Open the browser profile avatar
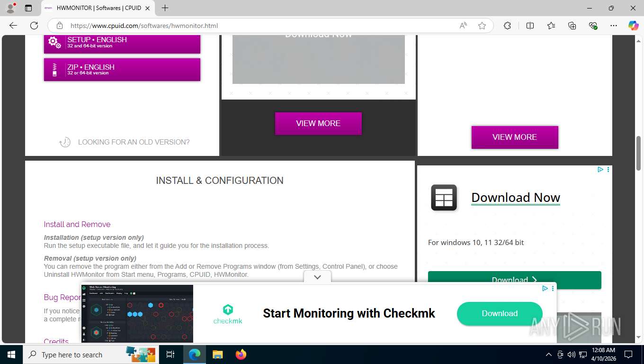Viewport: 644px width, 364px height. [x=10, y=8]
